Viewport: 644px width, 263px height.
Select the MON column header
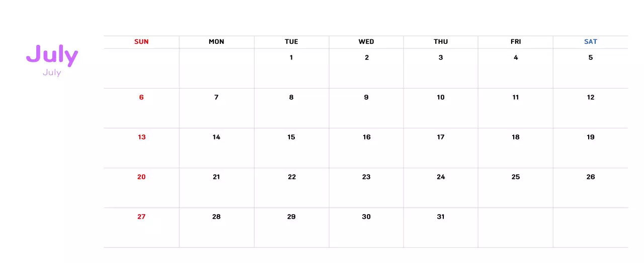pos(216,42)
